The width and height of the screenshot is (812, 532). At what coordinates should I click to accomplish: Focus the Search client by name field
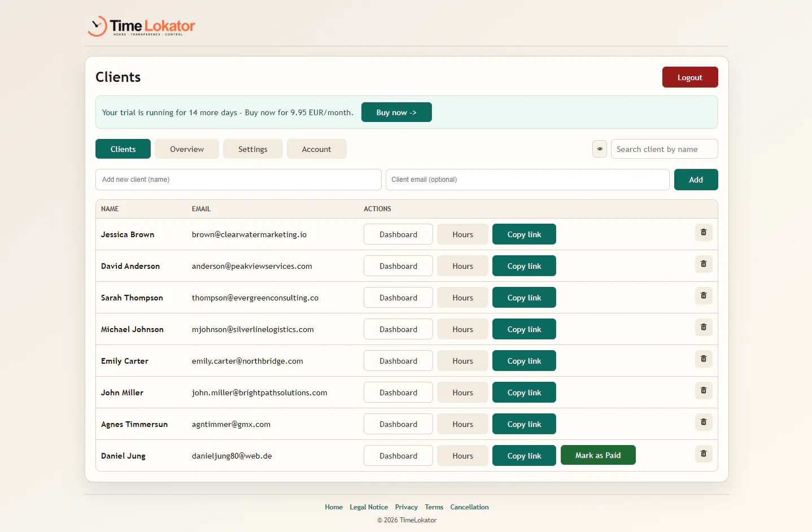point(664,149)
